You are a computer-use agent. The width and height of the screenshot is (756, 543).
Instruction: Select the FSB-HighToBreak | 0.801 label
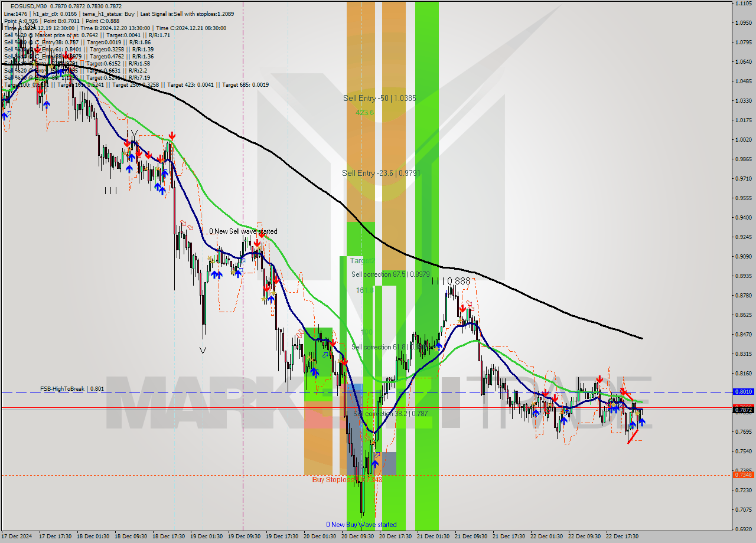point(72,389)
